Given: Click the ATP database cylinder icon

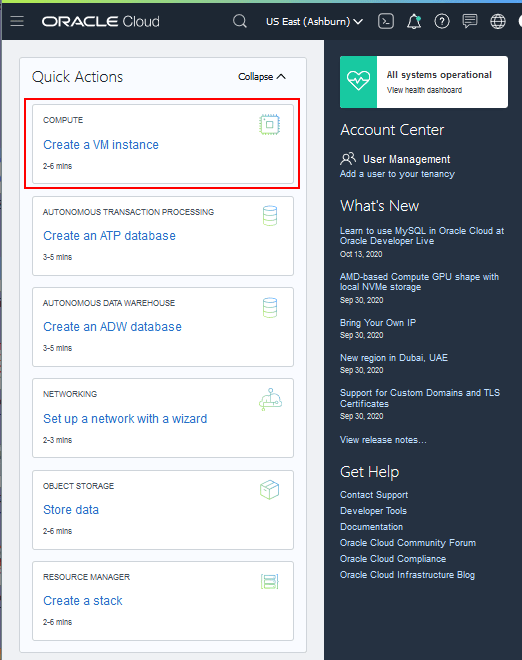Looking at the screenshot, I should 270,216.
